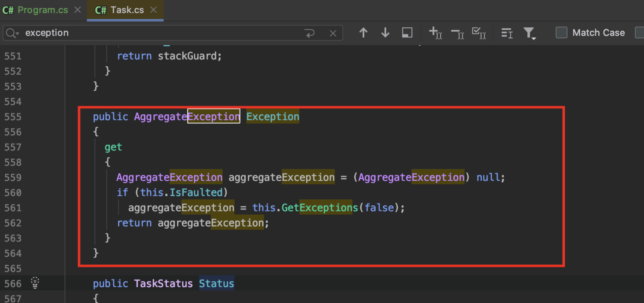Viewport: 644px width, 303px height.
Task: Click 'return aggregateException' on line 562
Action: pos(190,223)
